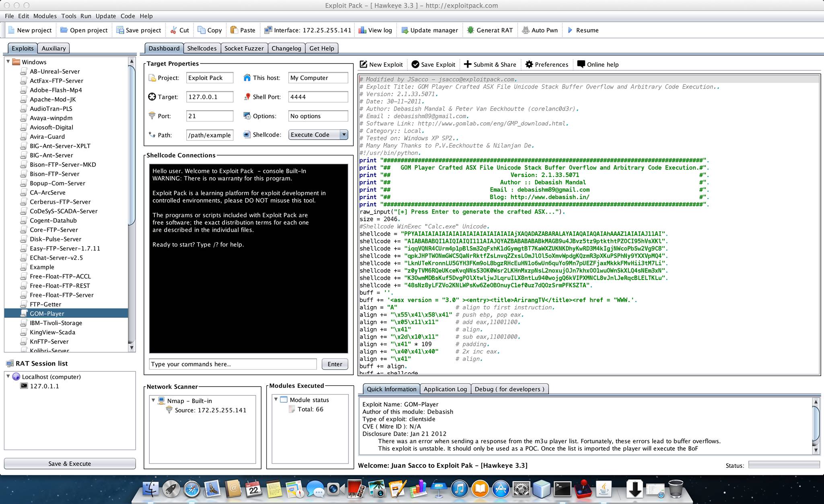Click the Port field containing 21
This screenshot has height=504, width=824.
pyautogui.click(x=210, y=116)
